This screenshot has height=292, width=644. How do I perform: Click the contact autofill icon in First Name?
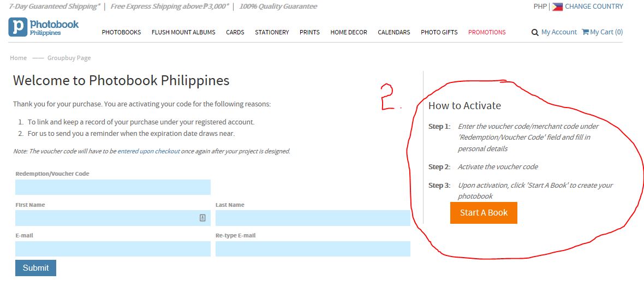pos(202,218)
